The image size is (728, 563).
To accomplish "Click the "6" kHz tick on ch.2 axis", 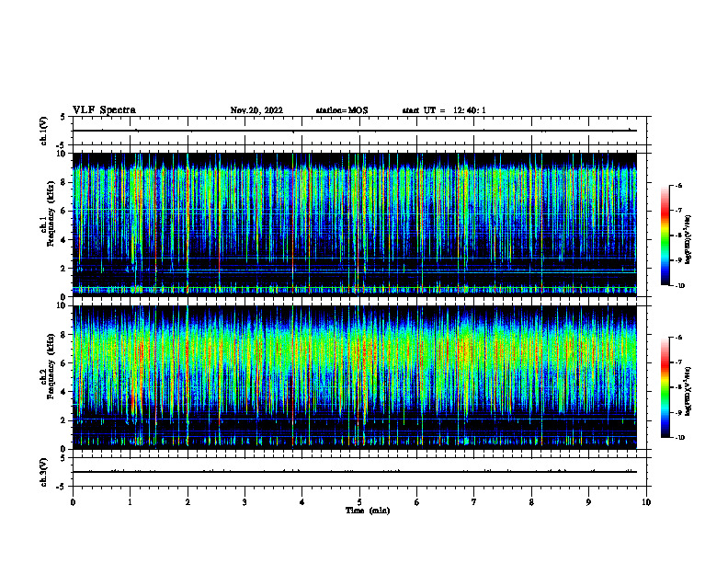I will click(x=64, y=363).
